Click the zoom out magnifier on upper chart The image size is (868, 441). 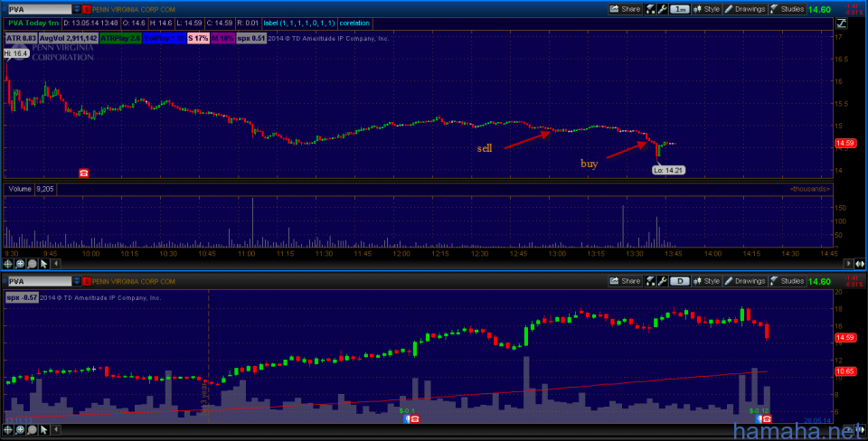coord(33,264)
